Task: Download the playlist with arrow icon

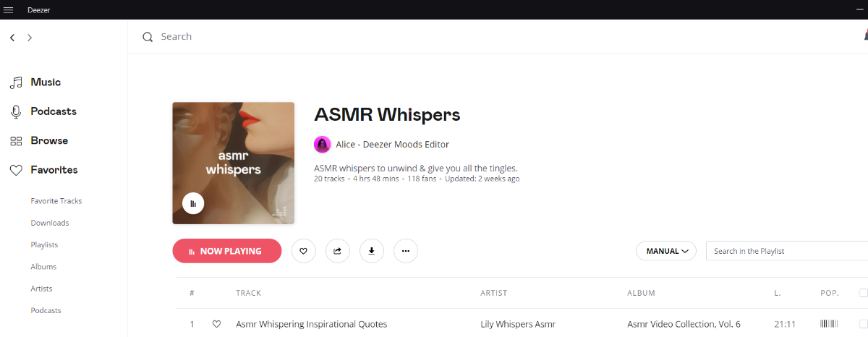Action: tap(372, 251)
